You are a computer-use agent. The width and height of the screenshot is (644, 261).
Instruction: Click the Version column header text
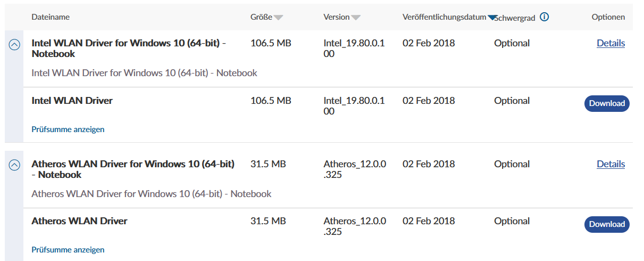tap(337, 17)
